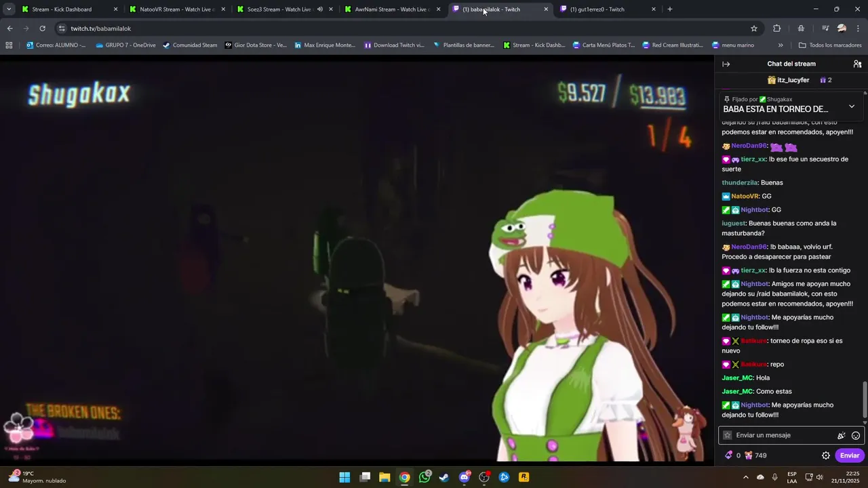Open the Plantillas de banner bookmark
868x488 pixels.
coord(463,45)
